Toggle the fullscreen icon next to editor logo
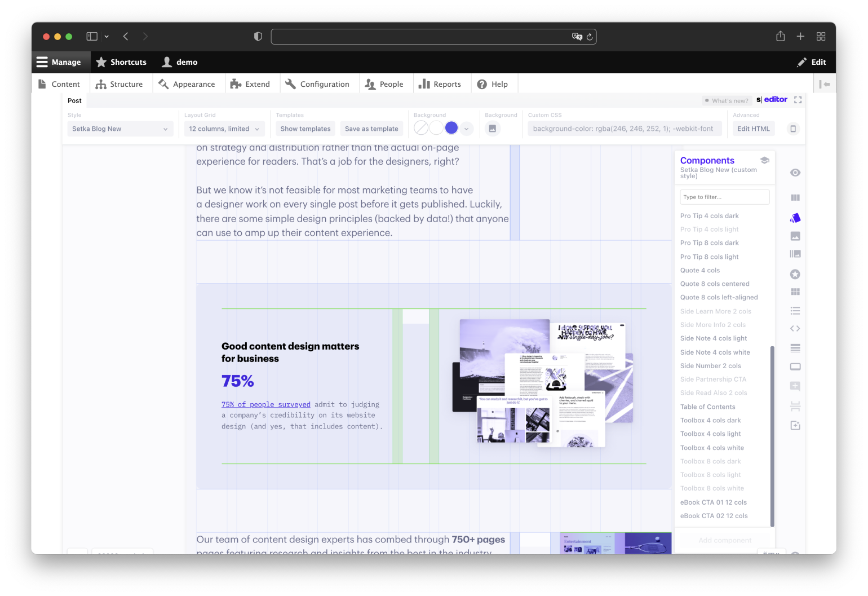The width and height of the screenshot is (868, 596). 798,100
